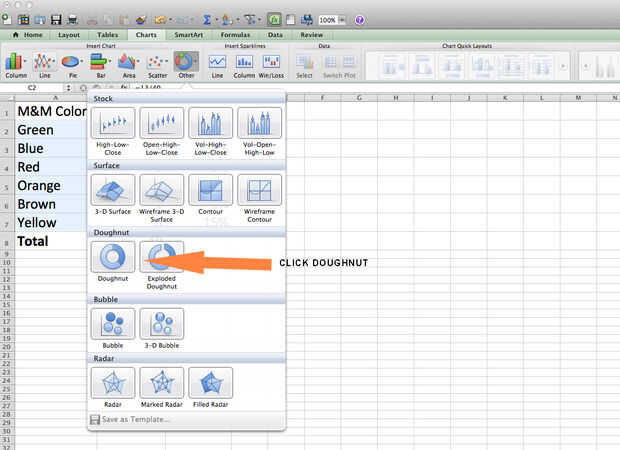620x450 pixels.
Task: Open the SmartArt ribbon tab
Action: coord(189,35)
